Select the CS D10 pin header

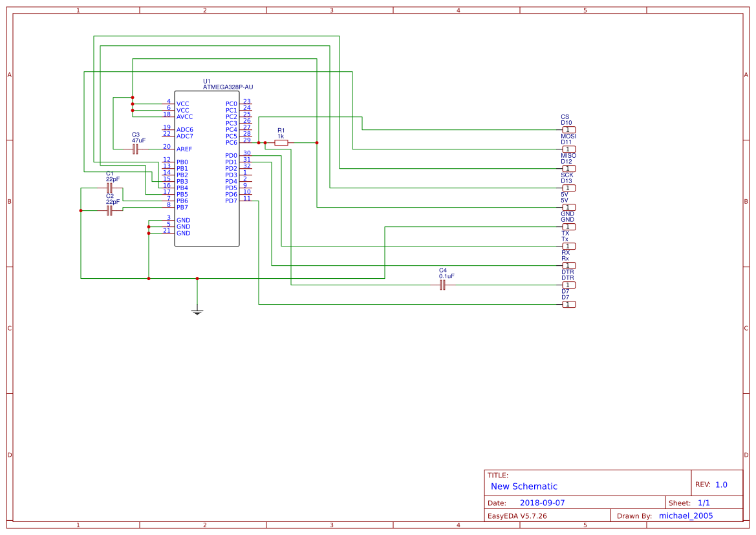pos(568,129)
